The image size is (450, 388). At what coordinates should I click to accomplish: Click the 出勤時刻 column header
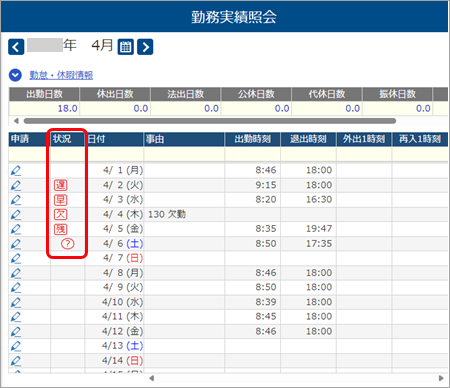coord(253,139)
